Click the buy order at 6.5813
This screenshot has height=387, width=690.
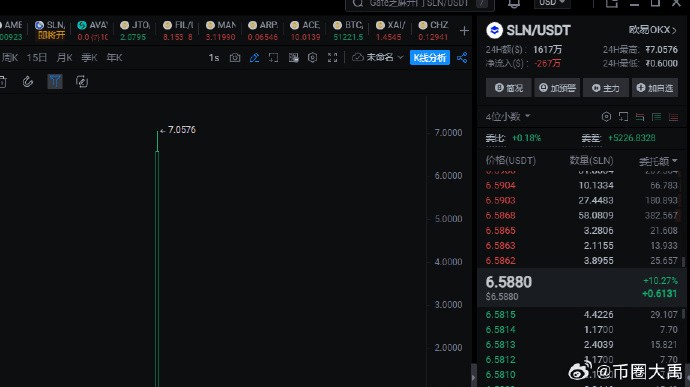[x=581, y=345]
